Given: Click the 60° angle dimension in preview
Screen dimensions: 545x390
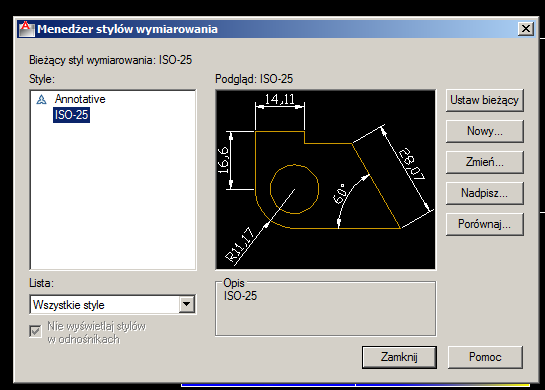Looking at the screenshot, I should [341, 194].
